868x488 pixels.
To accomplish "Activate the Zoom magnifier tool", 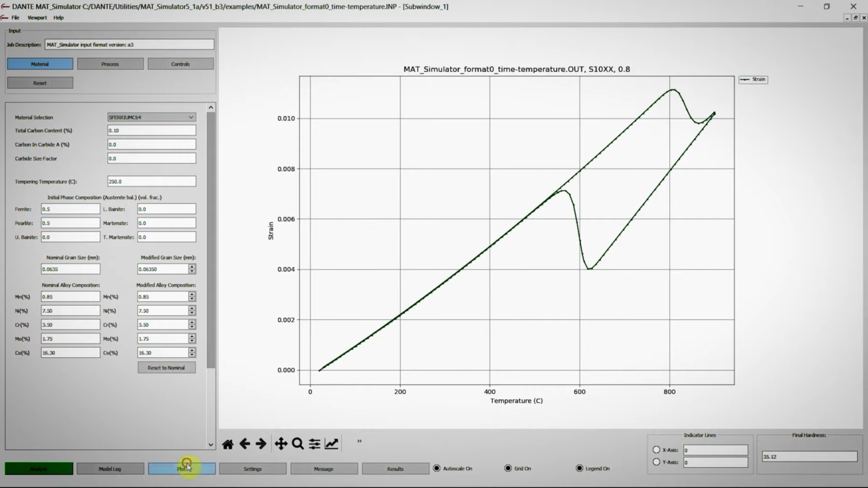I will [298, 444].
